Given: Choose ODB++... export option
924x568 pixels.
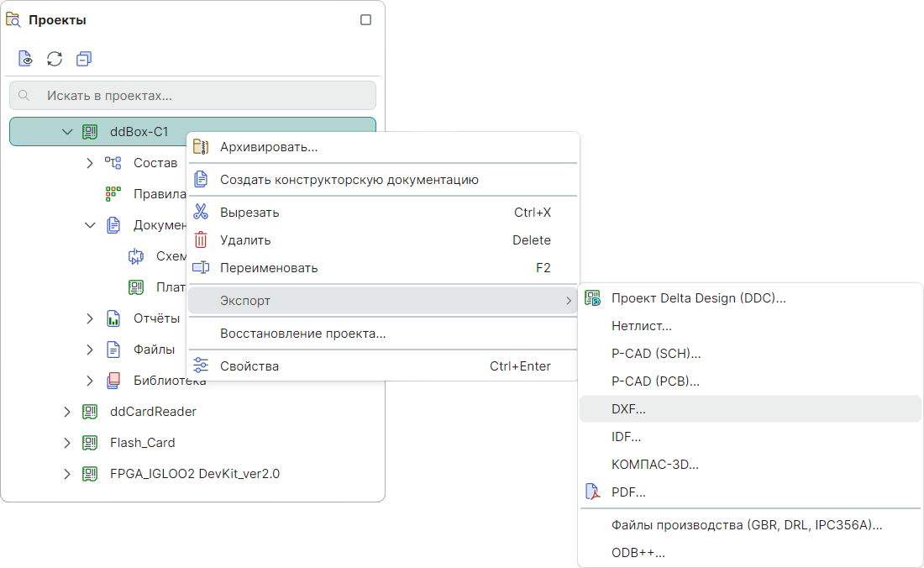Looking at the screenshot, I should tap(751, 553).
